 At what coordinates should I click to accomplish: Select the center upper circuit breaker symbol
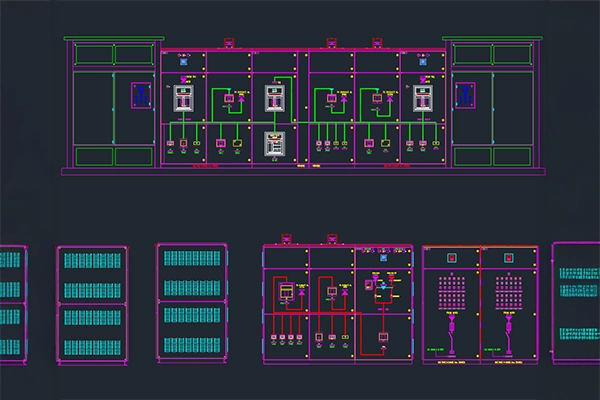point(274,98)
